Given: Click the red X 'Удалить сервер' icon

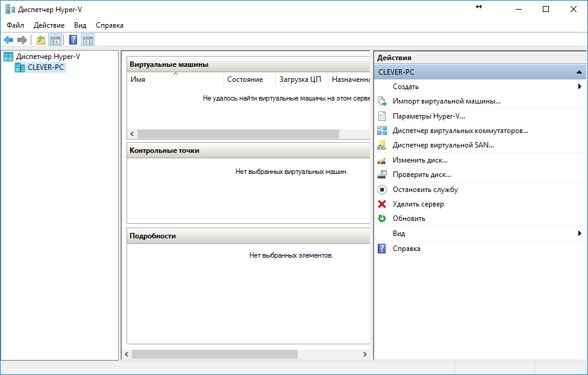Looking at the screenshot, I should [x=381, y=204].
